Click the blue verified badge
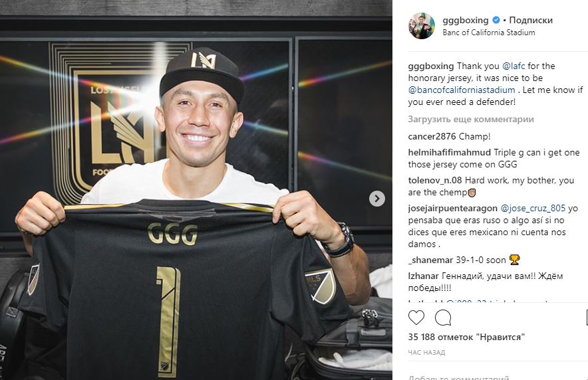Screen dimensions: 588x380 coord(496,20)
